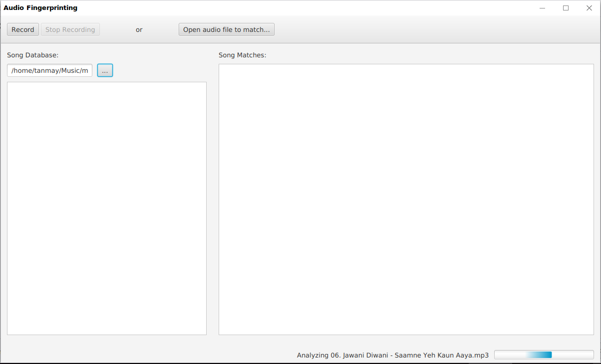Click inside the Song Matches list
Screen dimensions: 601x364
[406, 199]
